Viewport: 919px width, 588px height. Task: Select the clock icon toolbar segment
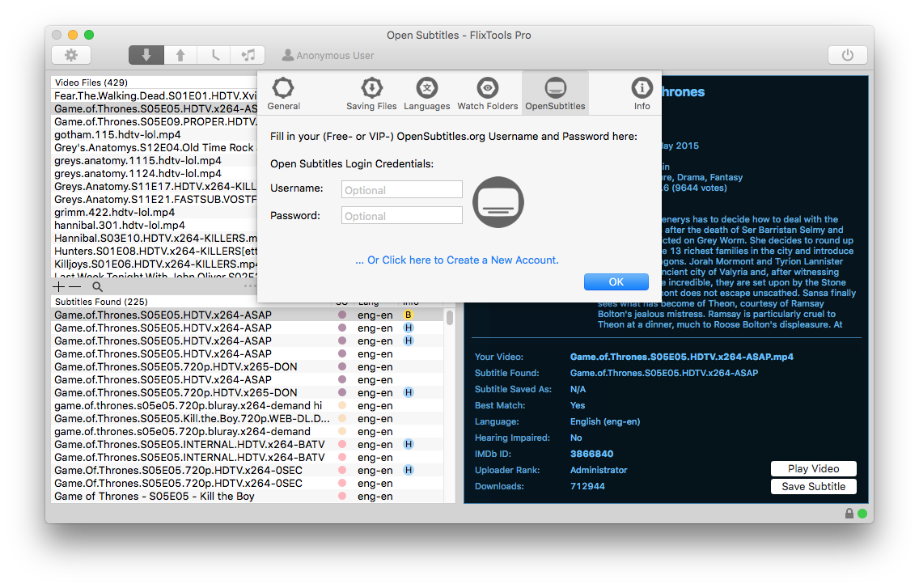(x=214, y=55)
